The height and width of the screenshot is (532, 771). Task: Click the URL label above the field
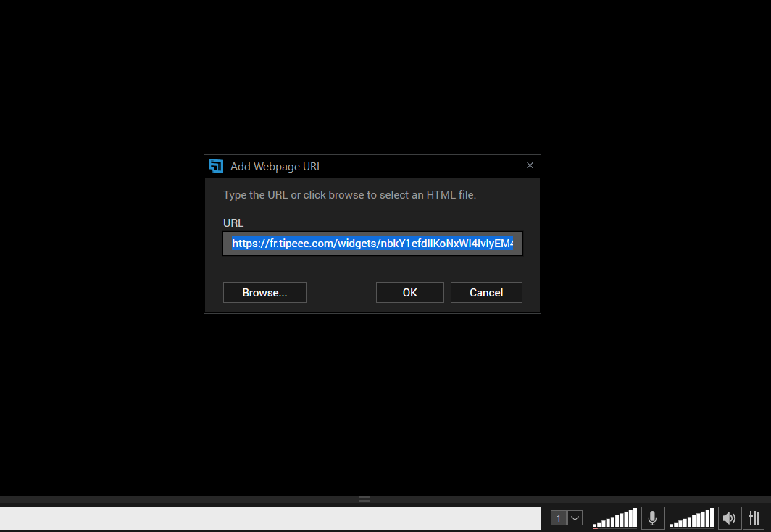(233, 223)
